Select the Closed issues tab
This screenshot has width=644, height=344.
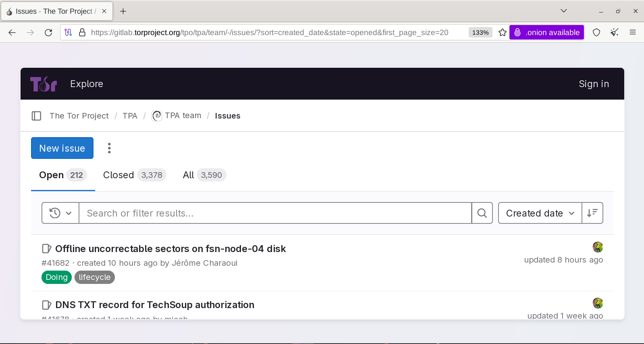135,175
